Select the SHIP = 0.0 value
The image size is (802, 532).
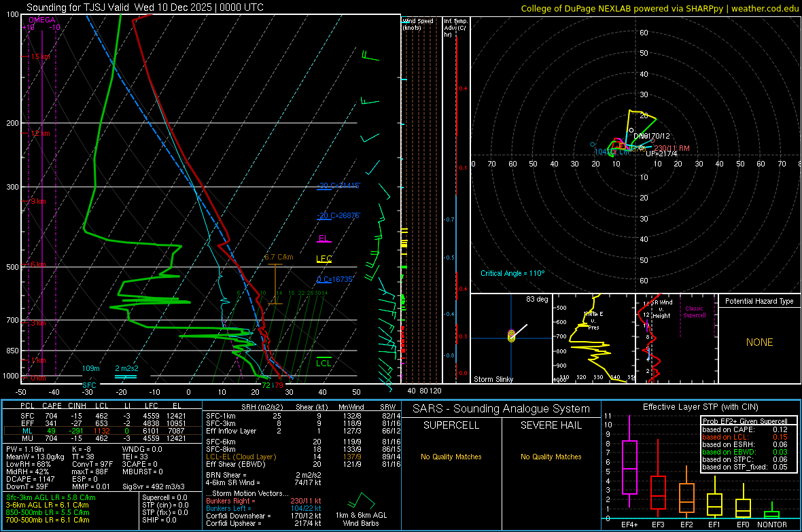pyautogui.click(x=159, y=520)
